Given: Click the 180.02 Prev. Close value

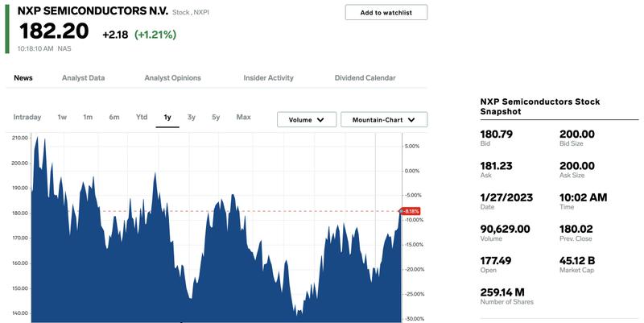Looking at the screenshot, I should coord(576,229).
